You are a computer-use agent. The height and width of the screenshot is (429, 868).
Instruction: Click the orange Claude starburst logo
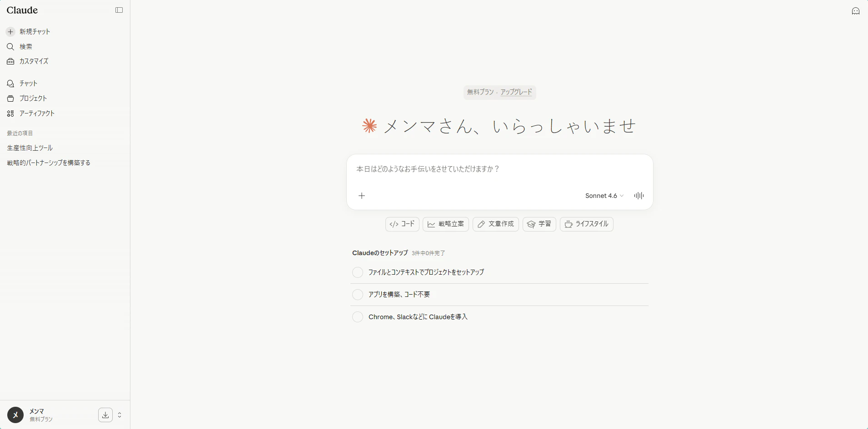coord(369,126)
